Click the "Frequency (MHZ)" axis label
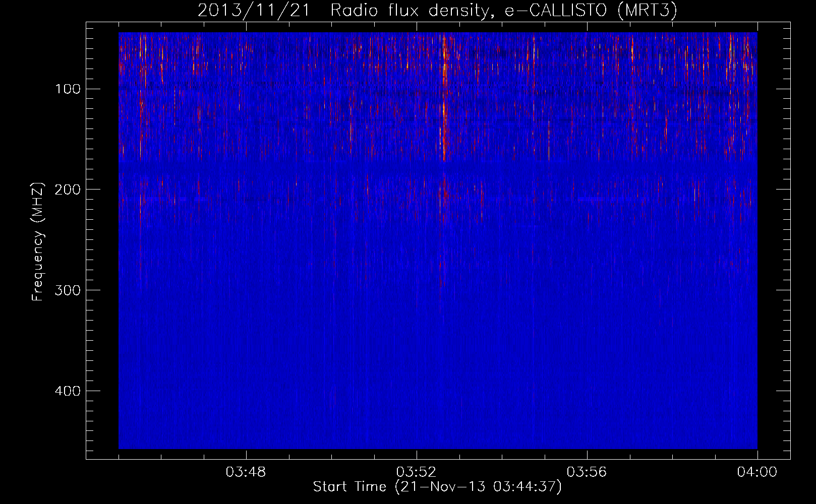This screenshot has height=504, width=816. point(38,242)
